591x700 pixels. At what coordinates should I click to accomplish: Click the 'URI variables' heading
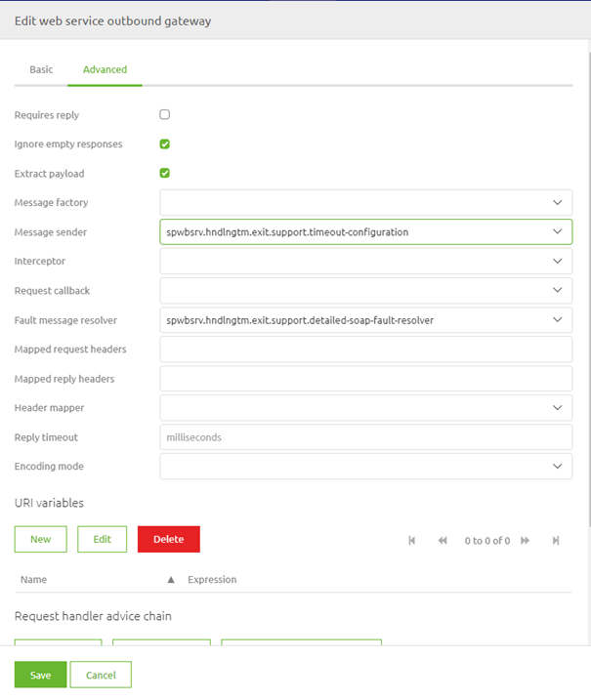click(49, 503)
